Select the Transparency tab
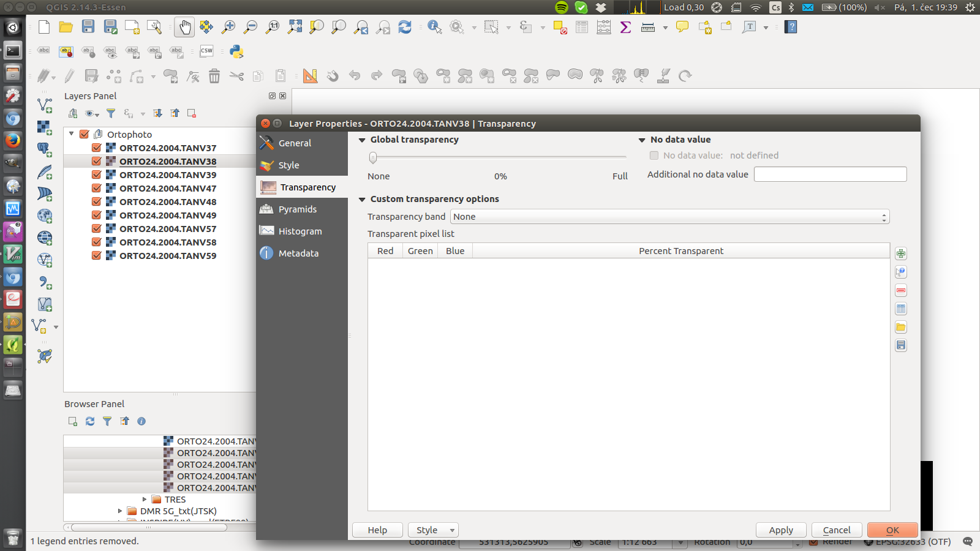This screenshot has height=551, width=980. pyautogui.click(x=302, y=187)
